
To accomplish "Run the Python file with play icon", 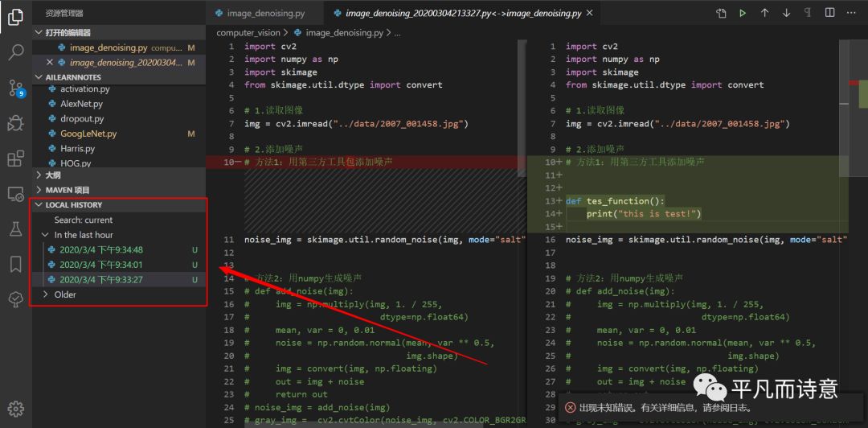I will (743, 13).
